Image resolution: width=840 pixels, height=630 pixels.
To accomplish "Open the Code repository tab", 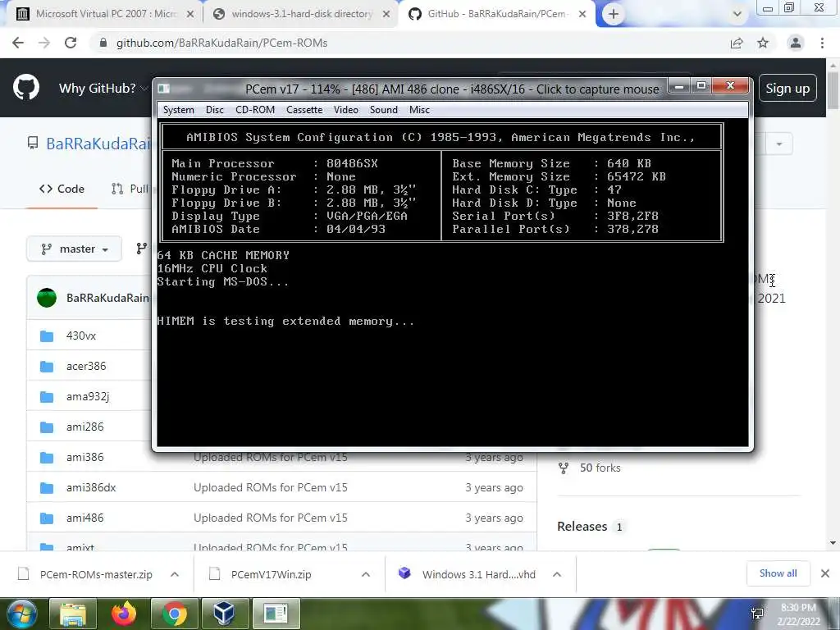I will pos(62,189).
